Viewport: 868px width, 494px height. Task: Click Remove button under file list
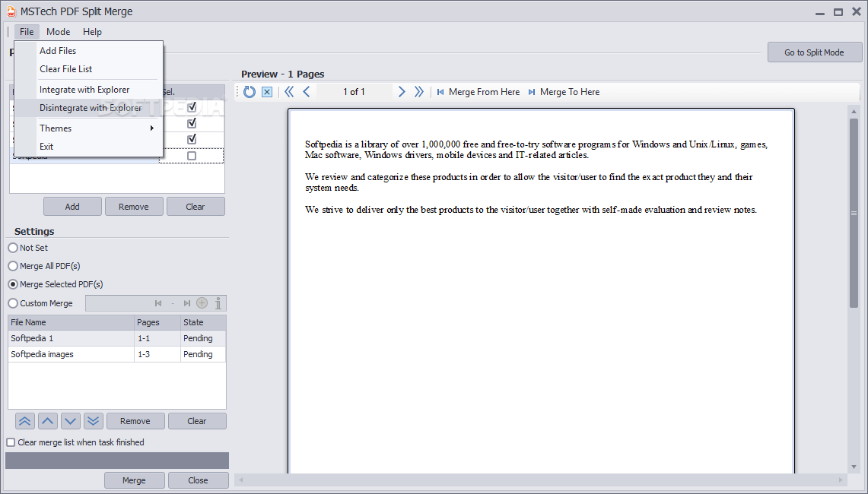pos(134,207)
